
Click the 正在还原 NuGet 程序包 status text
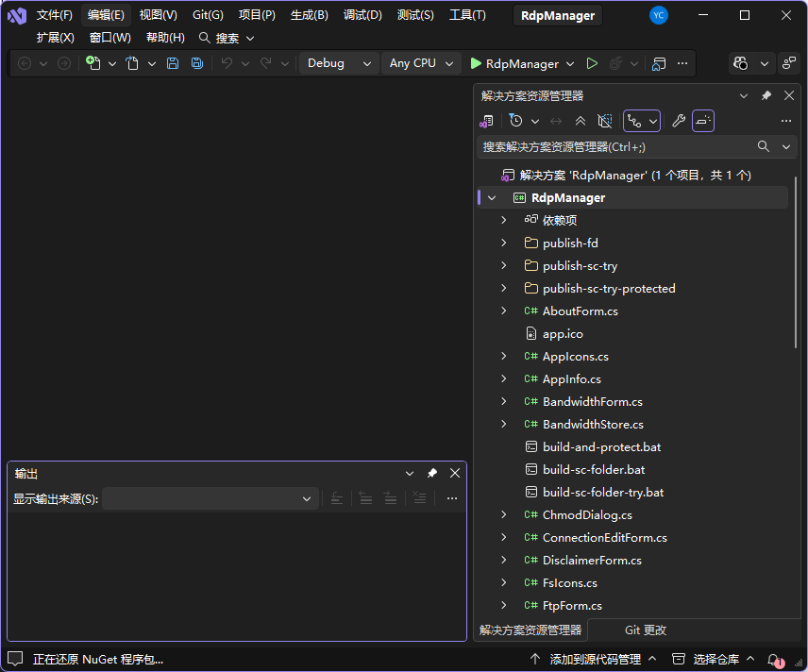point(98,659)
